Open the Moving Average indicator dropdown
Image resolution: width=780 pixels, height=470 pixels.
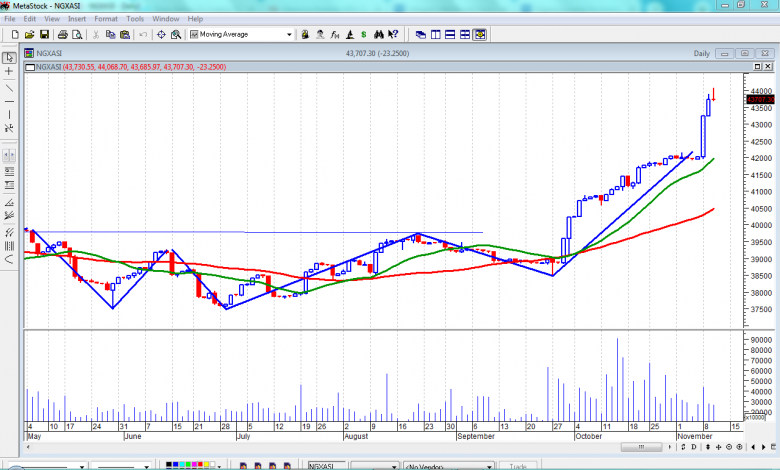point(289,34)
